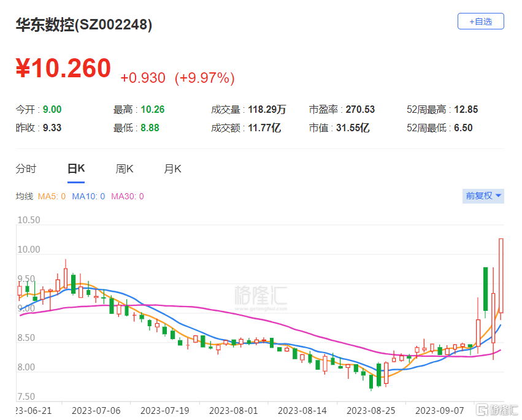Click the 7.50 price axis label
The width and height of the screenshot is (522, 420).
26,396
